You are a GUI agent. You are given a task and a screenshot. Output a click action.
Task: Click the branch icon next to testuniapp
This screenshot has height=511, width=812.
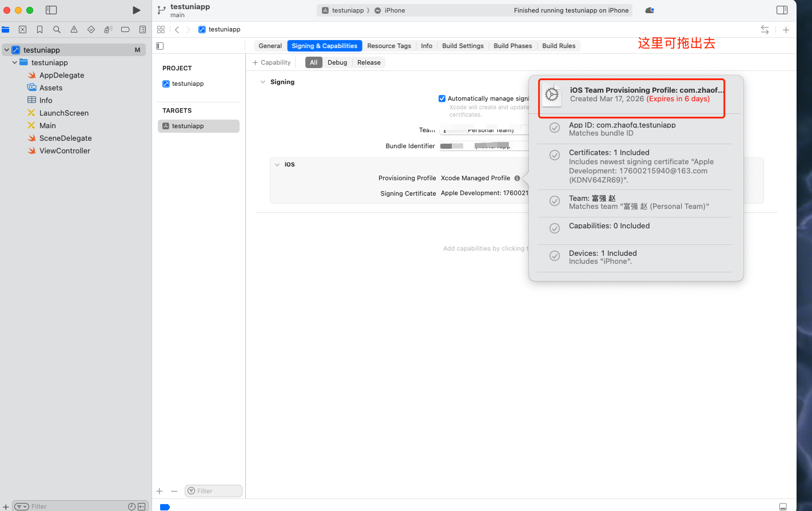click(x=161, y=10)
